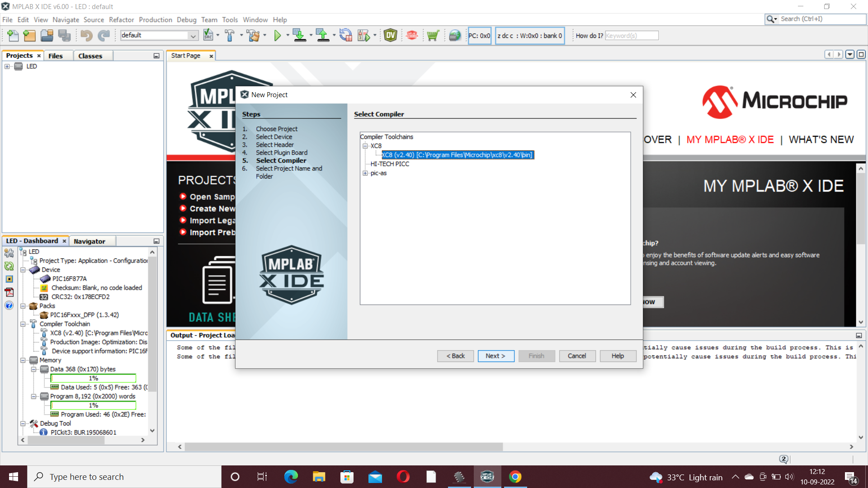The height and width of the screenshot is (488, 868).
Task: Open Chrome from the Windows taskbar
Action: click(515, 477)
